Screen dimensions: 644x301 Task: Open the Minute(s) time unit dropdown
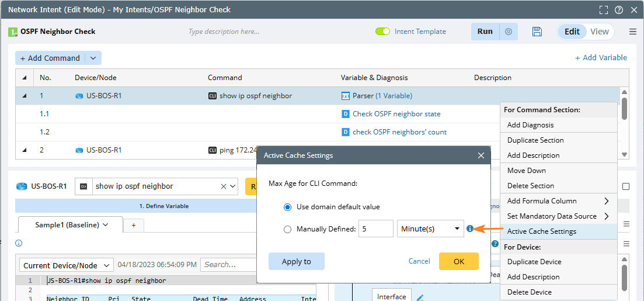pyautogui.click(x=430, y=229)
